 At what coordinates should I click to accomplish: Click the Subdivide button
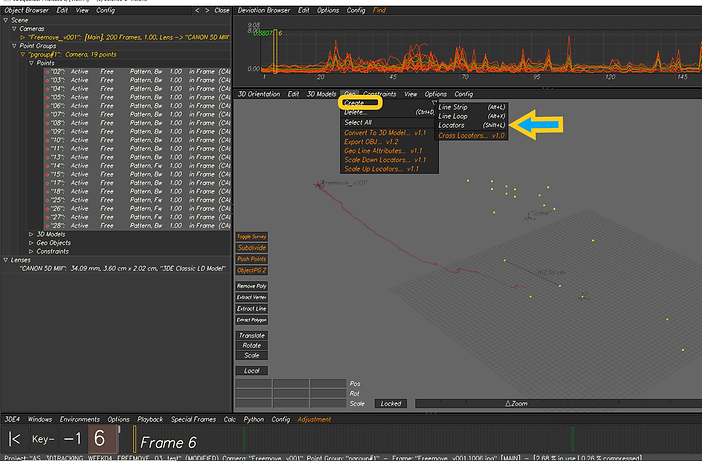coord(252,248)
